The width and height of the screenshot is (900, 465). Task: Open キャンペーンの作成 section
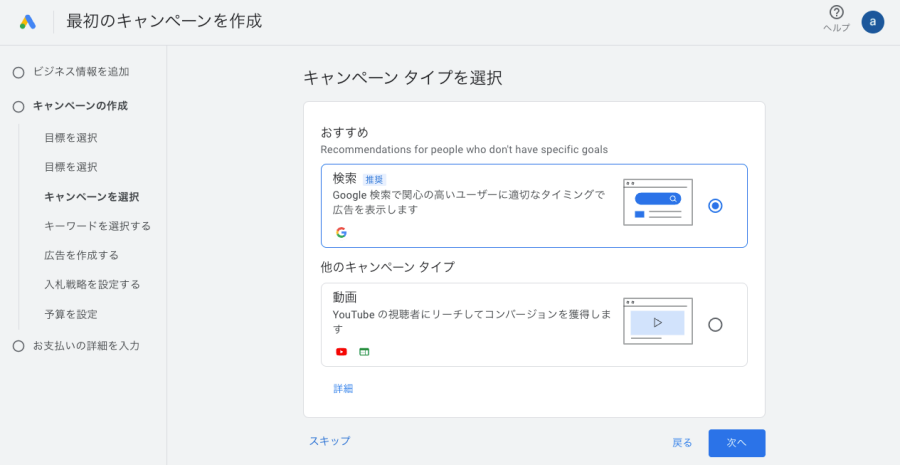[x=80, y=106]
